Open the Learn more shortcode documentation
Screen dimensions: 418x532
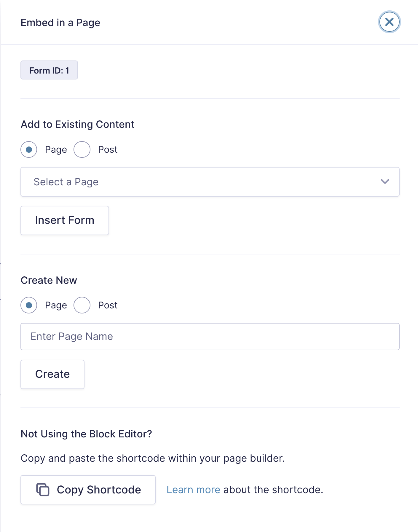(193, 490)
